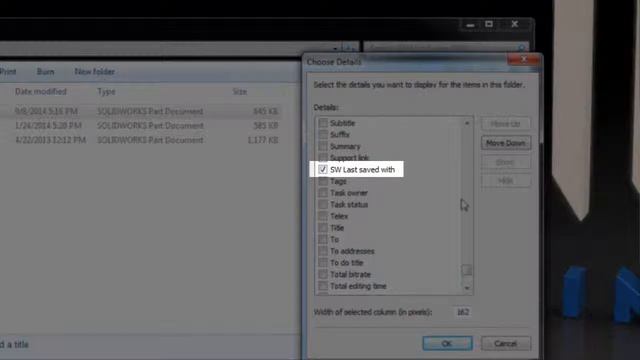Click the details list scroll up arrow
Viewport: 640px width, 360px height.
click(467, 123)
